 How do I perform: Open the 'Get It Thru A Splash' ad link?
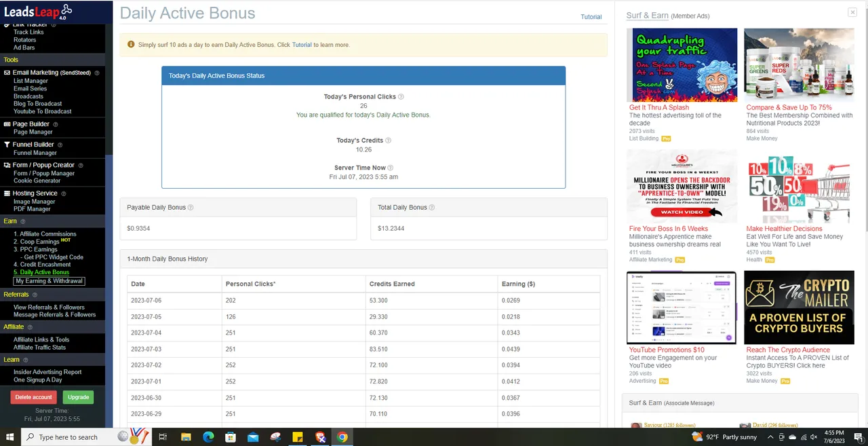[658, 107]
